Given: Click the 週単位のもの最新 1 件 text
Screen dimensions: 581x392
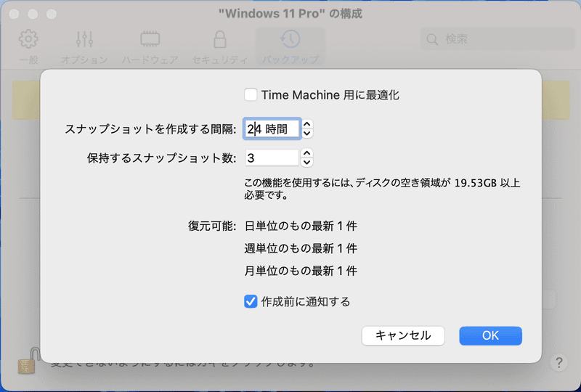Looking at the screenshot, I should 301,248.
